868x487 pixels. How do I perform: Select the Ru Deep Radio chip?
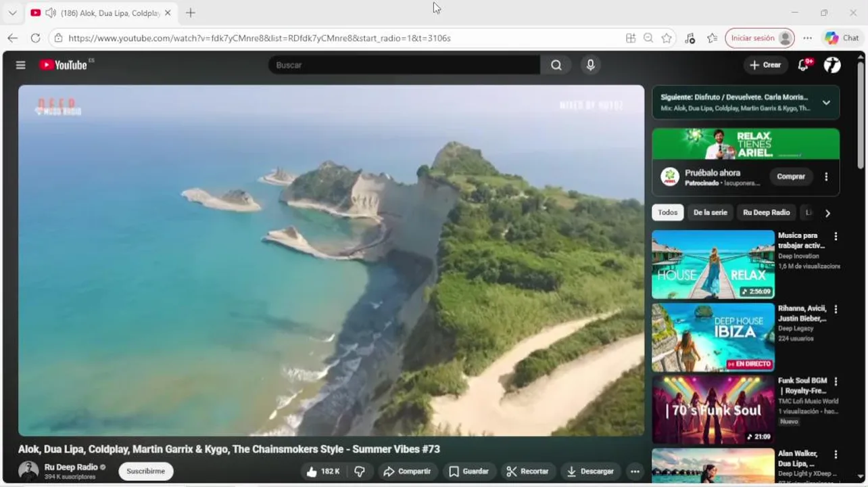click(x=766, y=212)
